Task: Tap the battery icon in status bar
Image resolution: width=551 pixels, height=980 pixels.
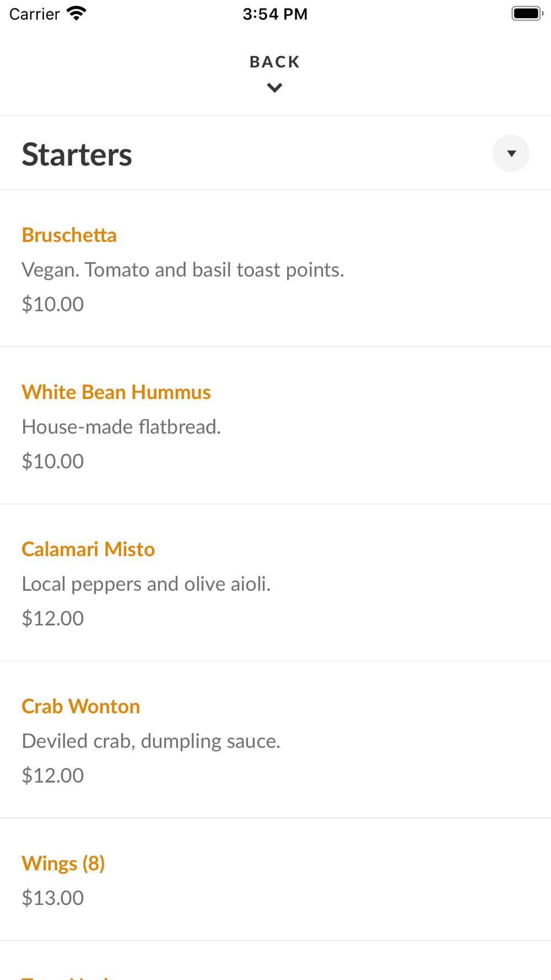Action: pyautogui.click(x=527, y=13)
